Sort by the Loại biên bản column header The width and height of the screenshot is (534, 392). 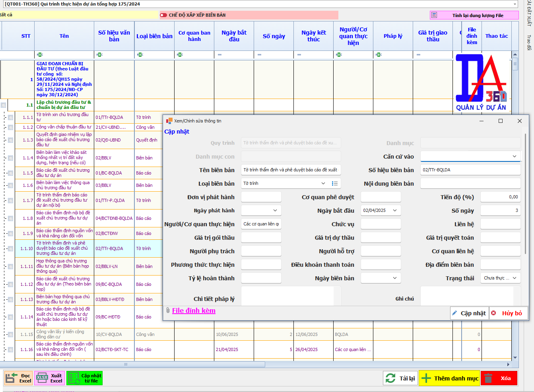tap(154, 36)
